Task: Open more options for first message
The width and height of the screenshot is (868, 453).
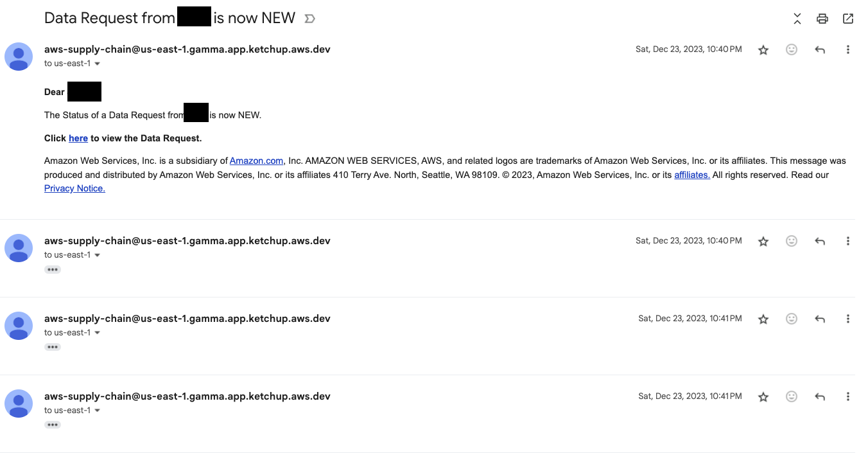Action: pyautogui.click(x=848, y=49)
